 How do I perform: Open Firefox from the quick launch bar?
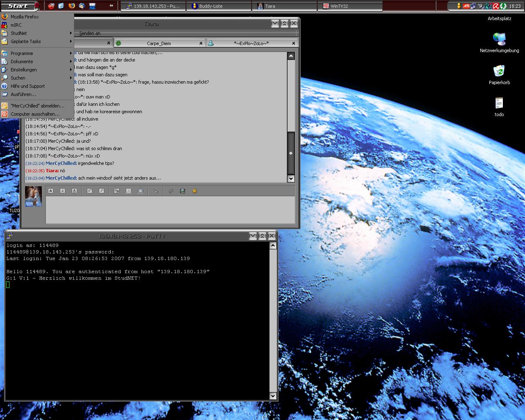(72, 6)
